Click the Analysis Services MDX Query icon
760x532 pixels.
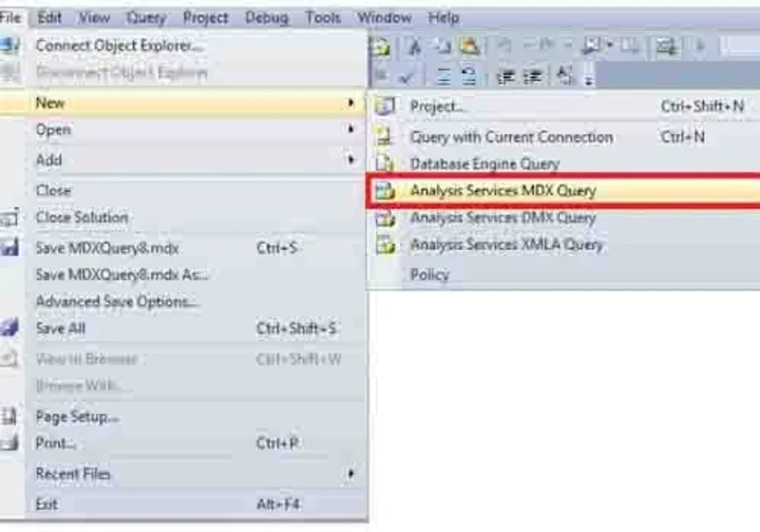(386, 190)
